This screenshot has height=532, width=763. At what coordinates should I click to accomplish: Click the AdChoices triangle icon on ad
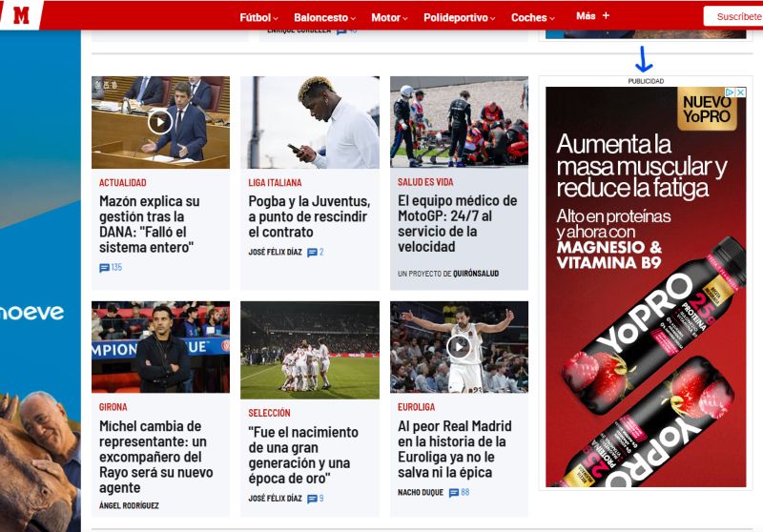point(731,93)
